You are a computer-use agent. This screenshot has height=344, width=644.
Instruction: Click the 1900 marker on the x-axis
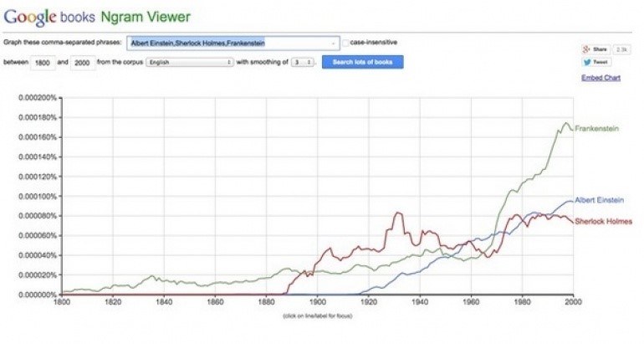tap(317, 301)
